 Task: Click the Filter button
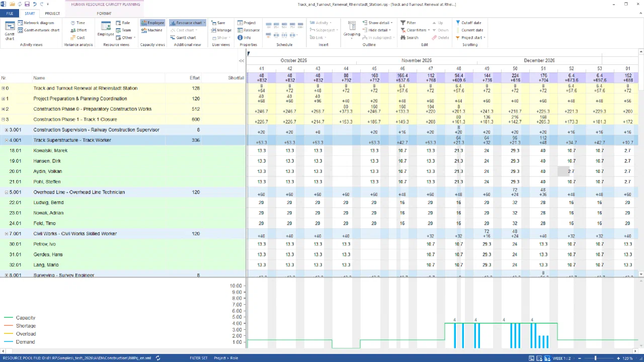(x=408, y=23)
